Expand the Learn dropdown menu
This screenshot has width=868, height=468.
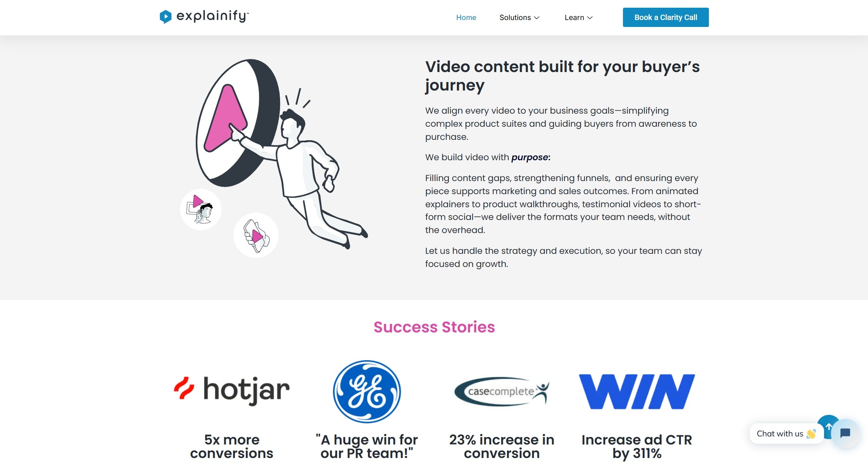point(578,17)
